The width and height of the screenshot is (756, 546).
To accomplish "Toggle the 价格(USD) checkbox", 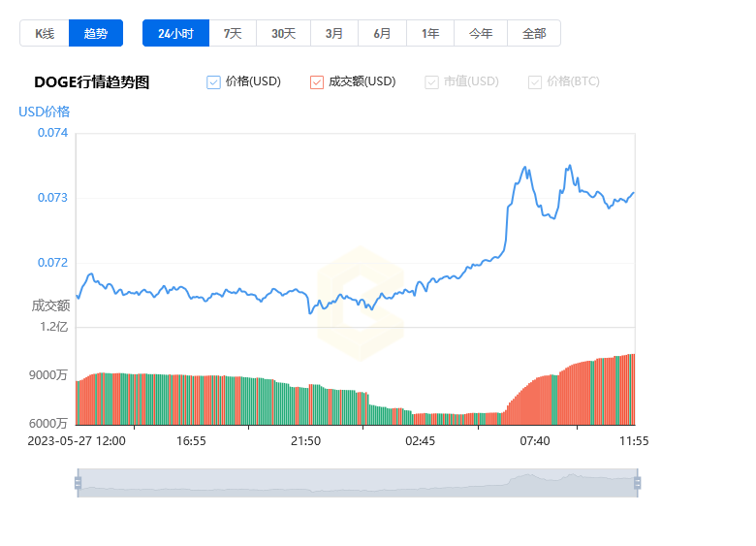I will [x=214, y=82].
